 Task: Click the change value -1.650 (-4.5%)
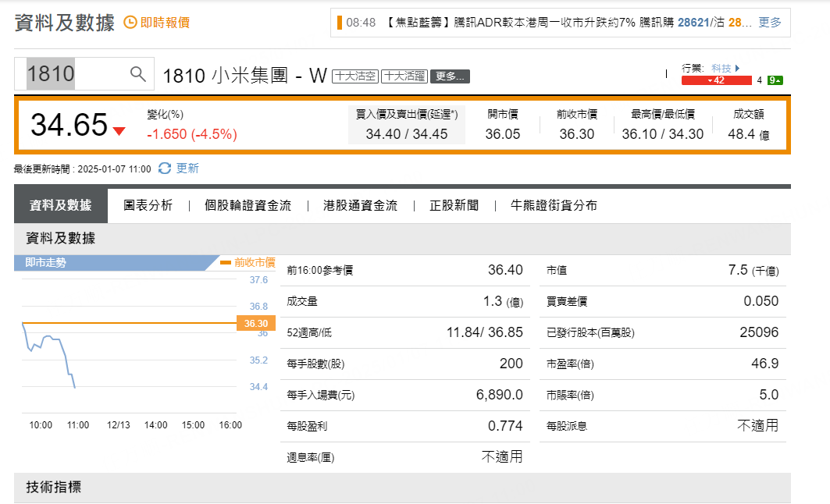pos(192,134)
